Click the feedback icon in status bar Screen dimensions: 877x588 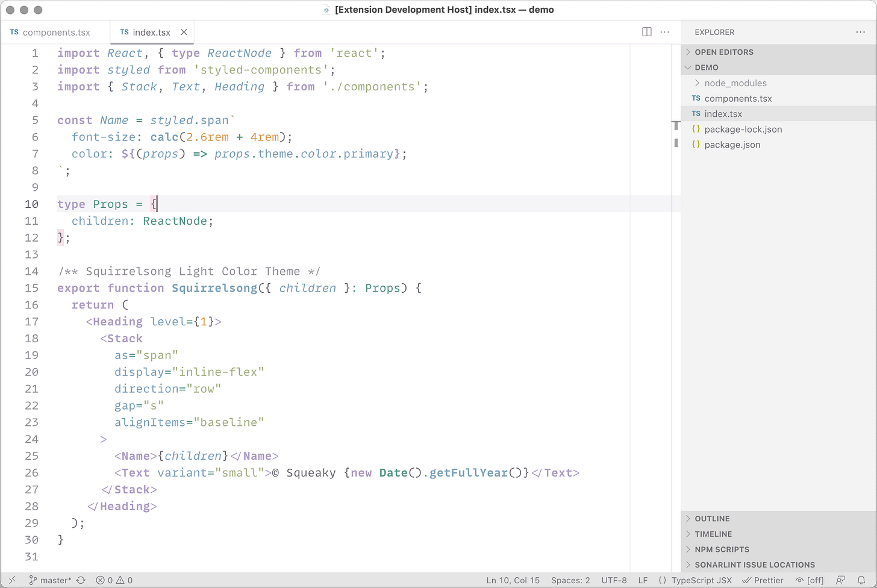coord(840,580)
